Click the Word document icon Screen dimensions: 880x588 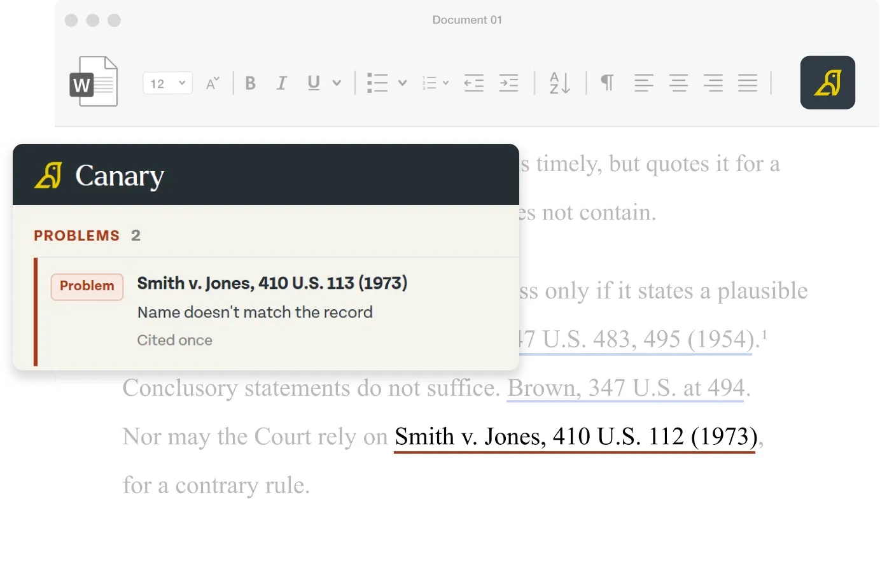pyautogui.click(x=94, y=81)
